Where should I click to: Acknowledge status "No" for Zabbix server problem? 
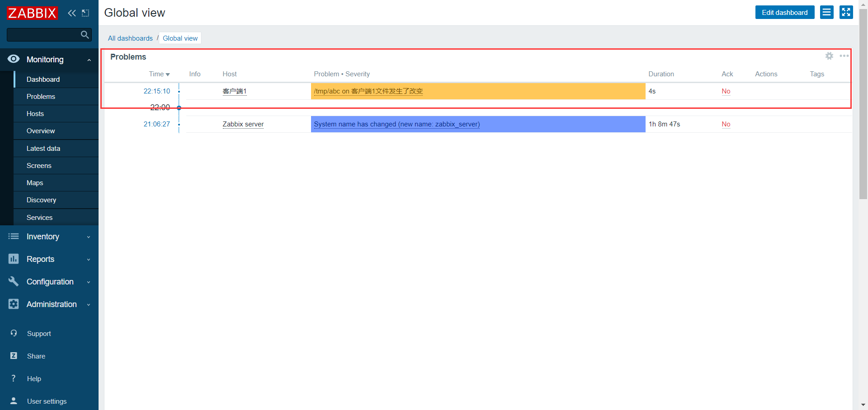(x=726, y=124)
